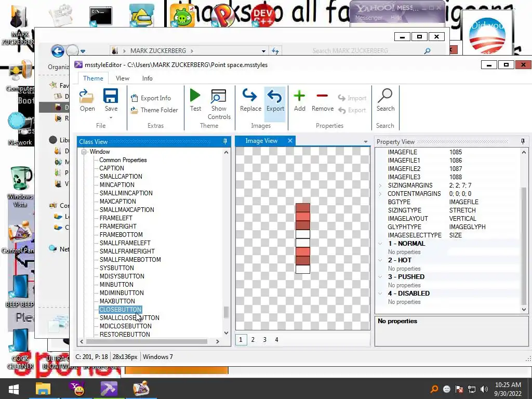The height and width of the screenshot is (399, 532).
Task: Select SYSBUTTON tree item
Action: 117,268
